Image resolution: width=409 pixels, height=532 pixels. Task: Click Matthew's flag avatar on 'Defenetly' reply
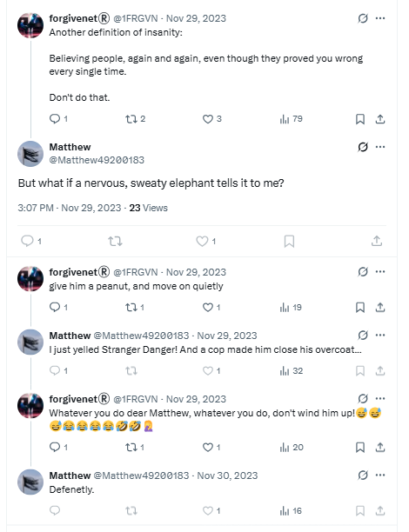pos(30,482)
